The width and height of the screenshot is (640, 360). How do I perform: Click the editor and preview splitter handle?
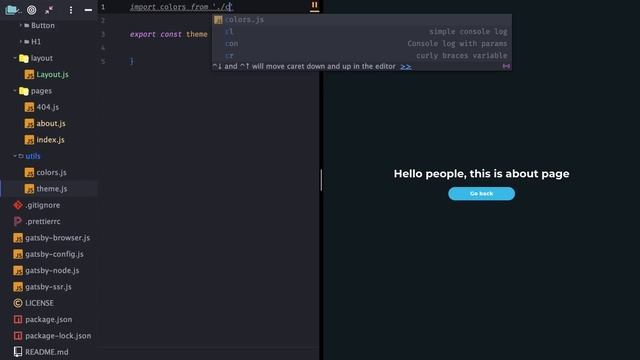321,180
